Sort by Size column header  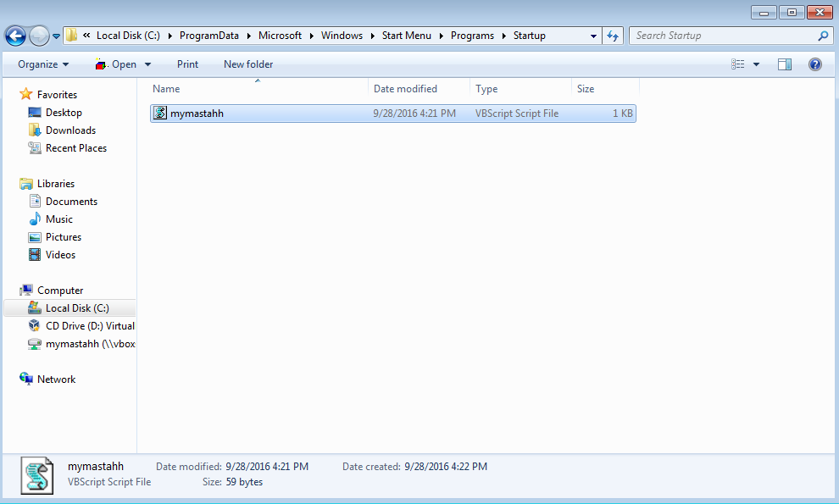[x=605, y=89]
